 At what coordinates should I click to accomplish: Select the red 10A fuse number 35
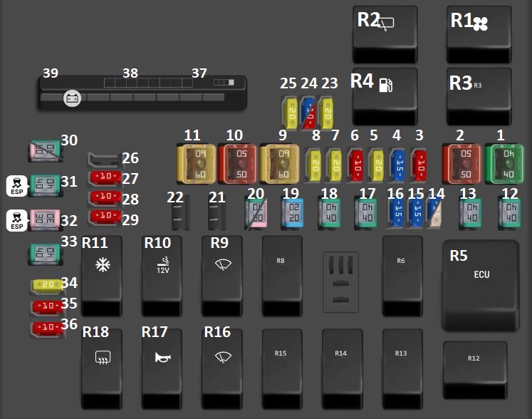[47, 306]
